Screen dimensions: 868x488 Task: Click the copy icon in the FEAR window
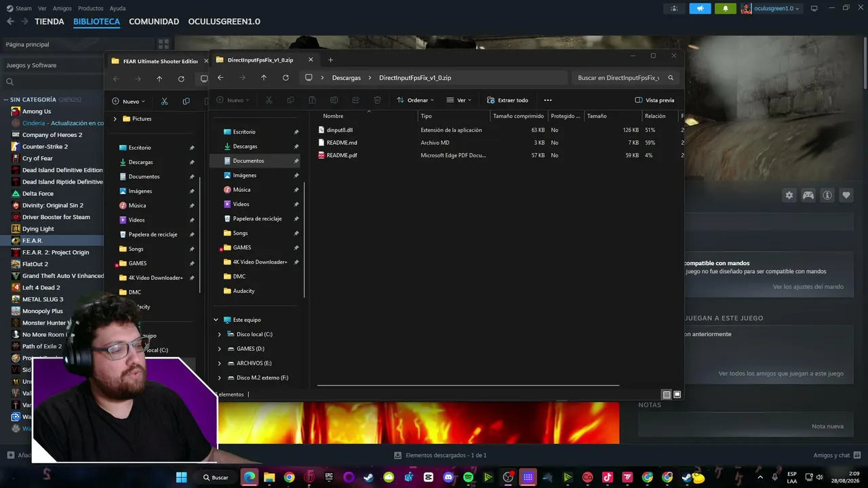coord(186,101)
